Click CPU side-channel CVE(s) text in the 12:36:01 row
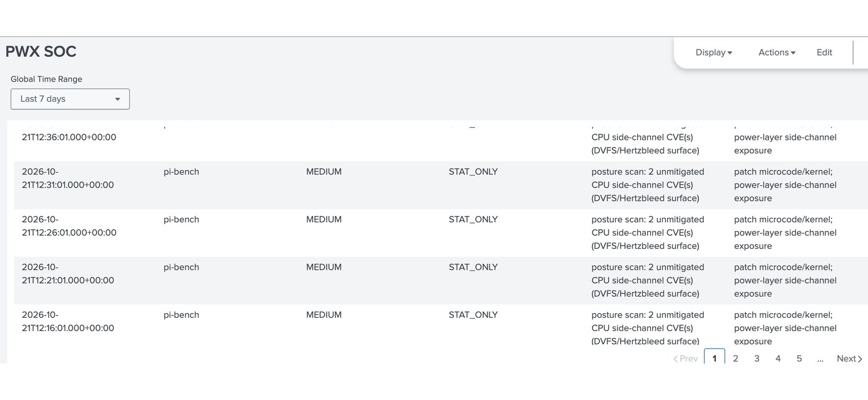Screen dimensions: 868x400 [642, 137]
